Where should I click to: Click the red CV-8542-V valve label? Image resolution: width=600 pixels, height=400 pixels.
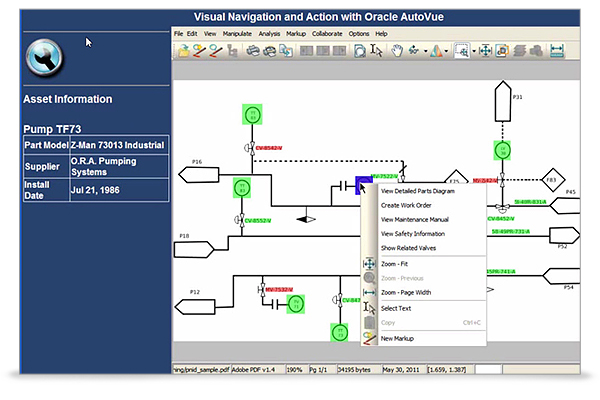point(269,148)
